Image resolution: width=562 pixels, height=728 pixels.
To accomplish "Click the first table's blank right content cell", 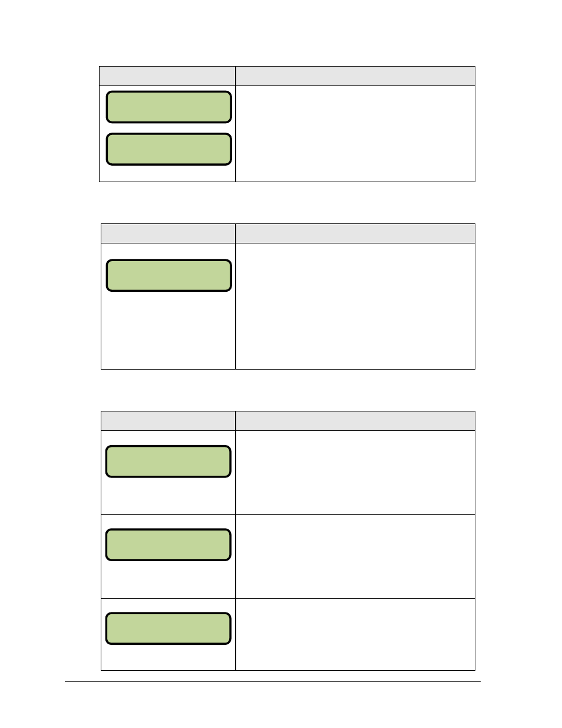I will click(x=355, y=134).
